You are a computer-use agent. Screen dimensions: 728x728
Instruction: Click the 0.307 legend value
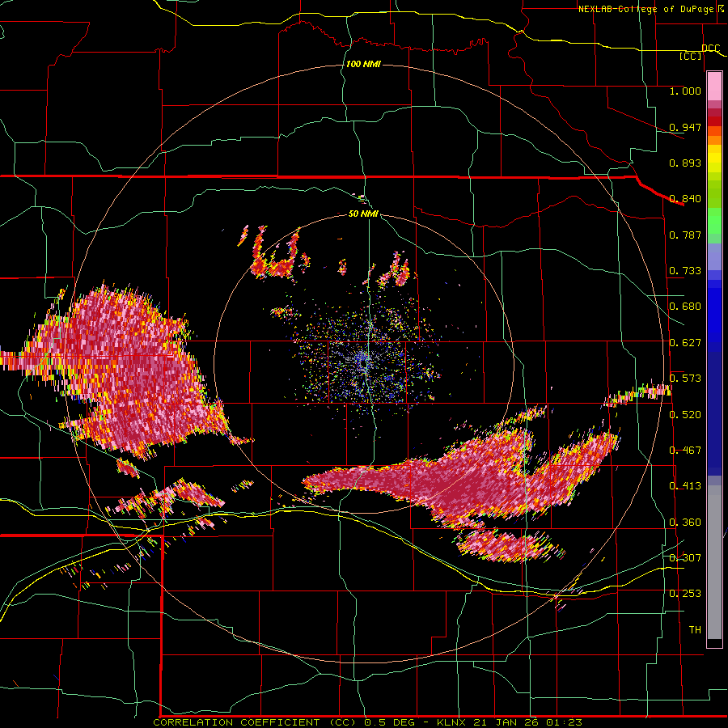[x=685, y=558]
